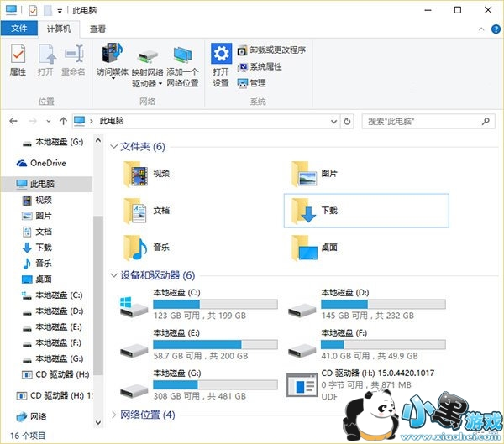
Task: Select CD Drive (H:) 15.0.4420.1017
Action: pyautogui.click(x=360, y=384)
